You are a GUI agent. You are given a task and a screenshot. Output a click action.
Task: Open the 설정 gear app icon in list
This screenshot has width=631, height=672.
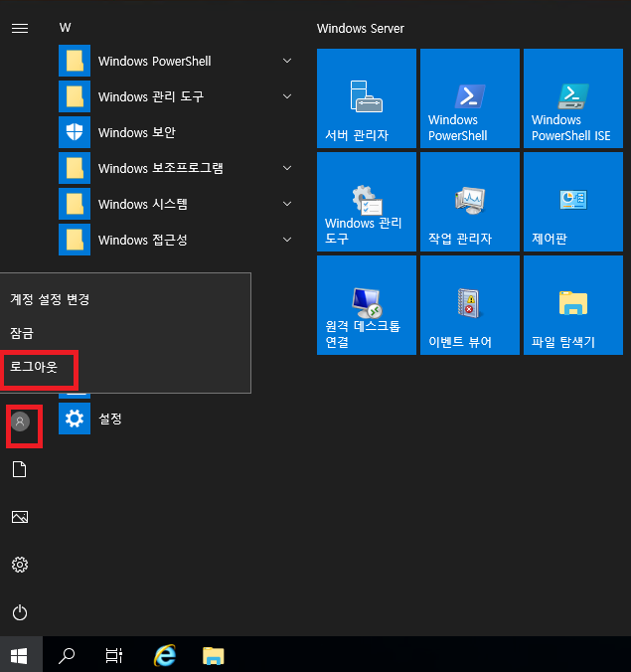tap(75, 419)
